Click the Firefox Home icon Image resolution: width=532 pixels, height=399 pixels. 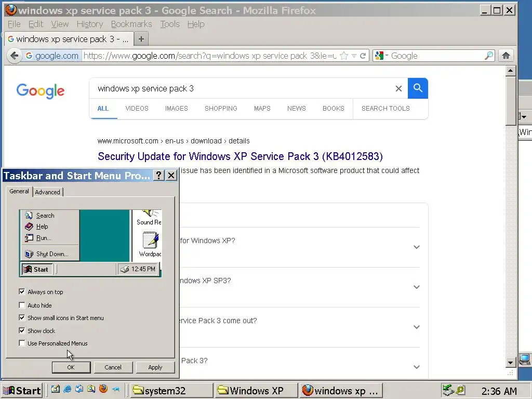[506, 56]
